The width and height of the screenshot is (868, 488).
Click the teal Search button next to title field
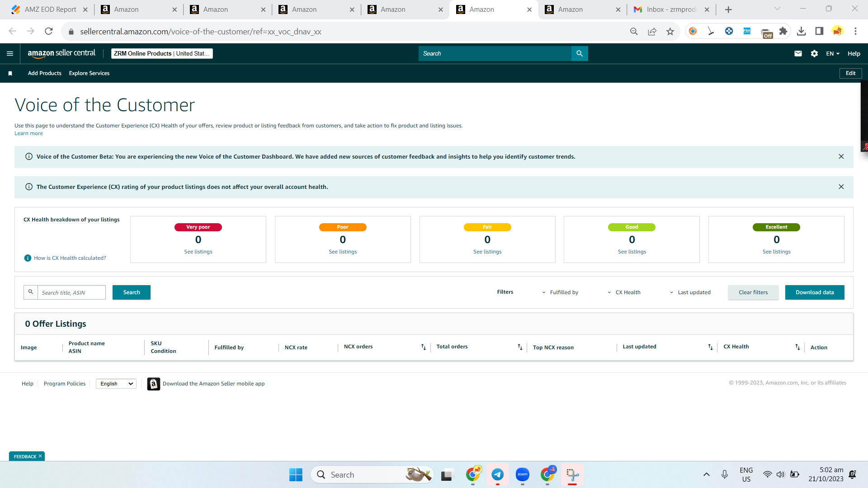132,292
